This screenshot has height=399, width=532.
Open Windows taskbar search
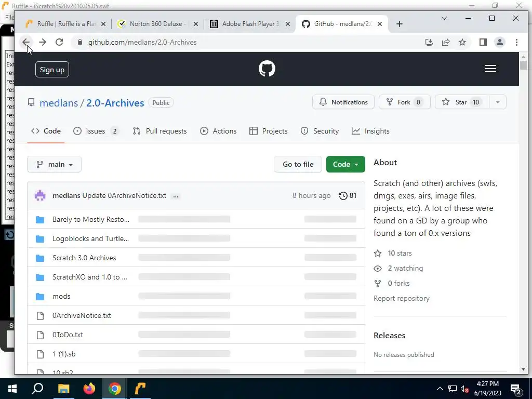[37, 389]
